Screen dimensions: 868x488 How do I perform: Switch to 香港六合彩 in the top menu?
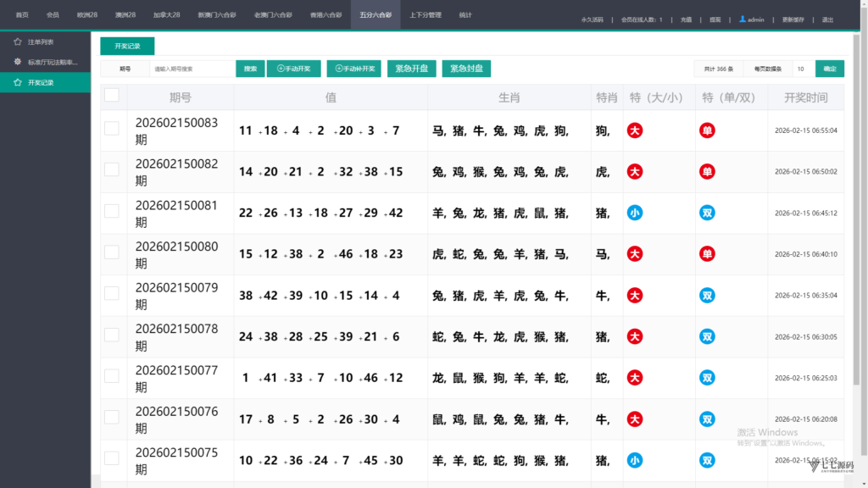point(326,15)
